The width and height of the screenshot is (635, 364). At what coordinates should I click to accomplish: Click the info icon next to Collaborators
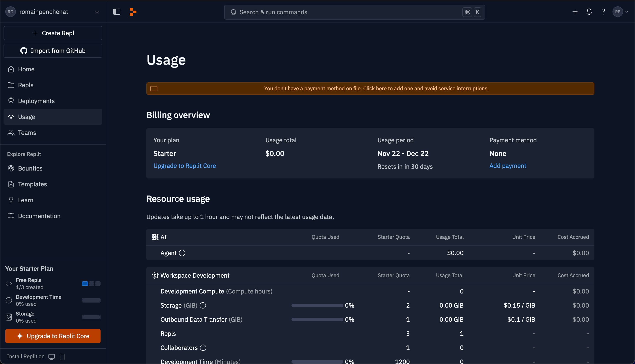[x=203, y=347]
